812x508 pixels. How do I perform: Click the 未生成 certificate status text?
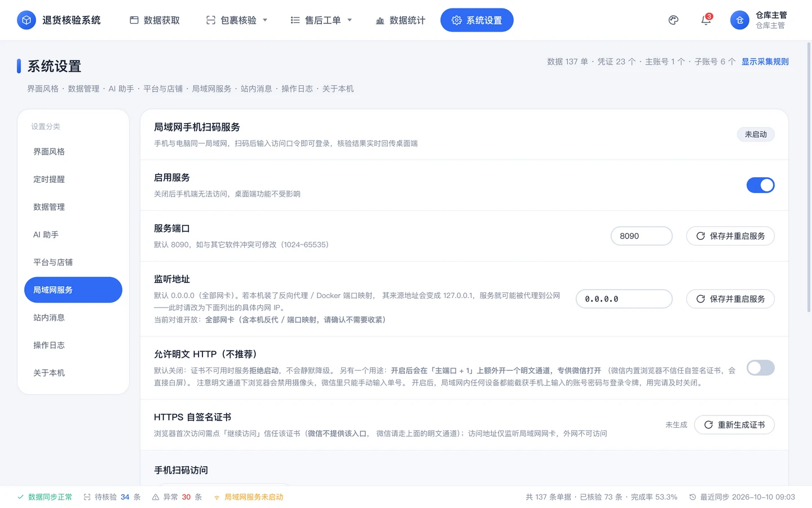tap(676, 425)
